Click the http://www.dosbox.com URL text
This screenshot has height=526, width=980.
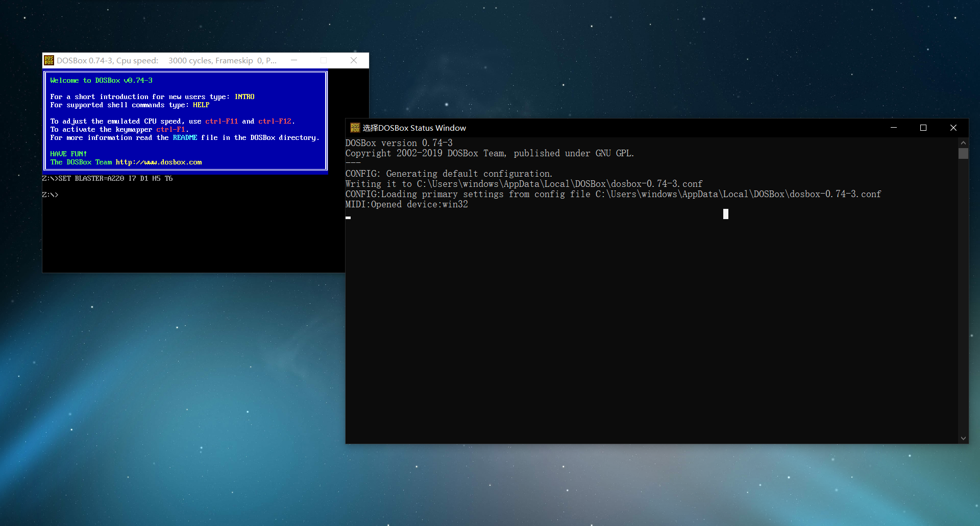[x=159, y=162]
